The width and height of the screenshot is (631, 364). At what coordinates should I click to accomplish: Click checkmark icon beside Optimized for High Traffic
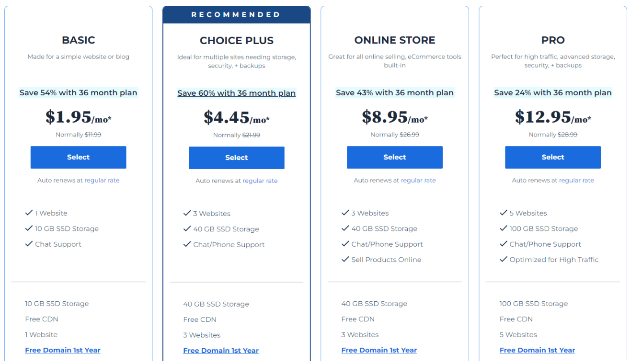(503, 259)
